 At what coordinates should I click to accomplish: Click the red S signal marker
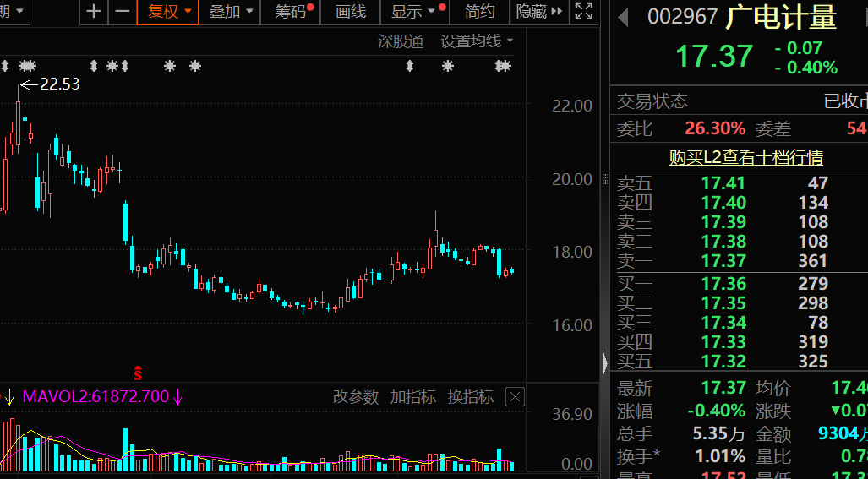(138, 373)
